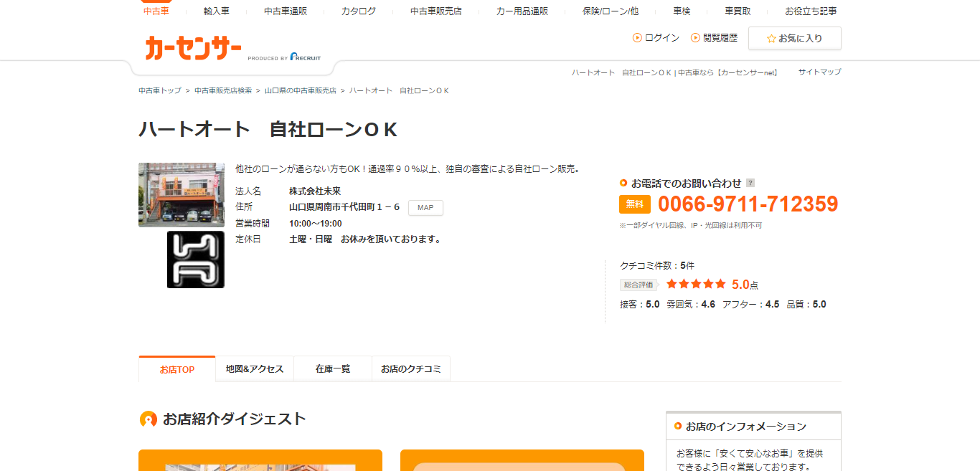980x471 pixels.
Task: Select 中古車 in the top navigation
Action: [156, 11]
